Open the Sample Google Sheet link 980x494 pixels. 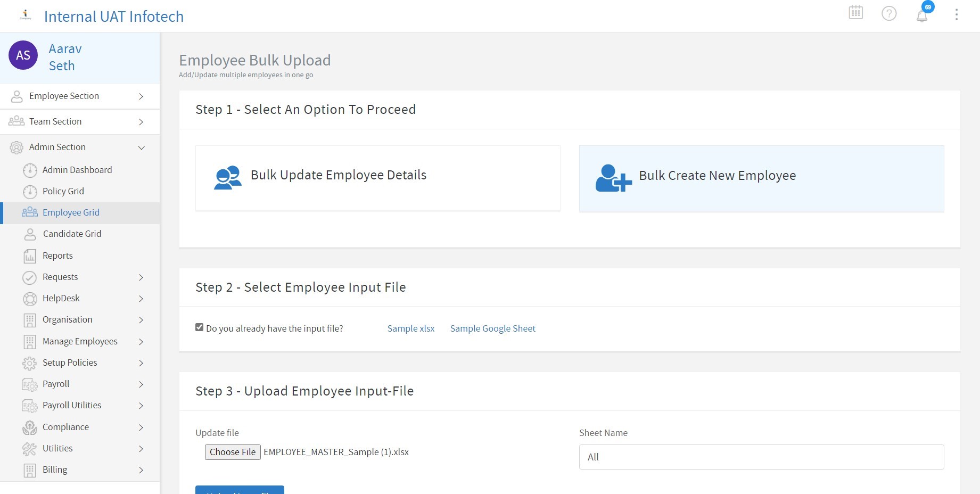coord(492,328)
